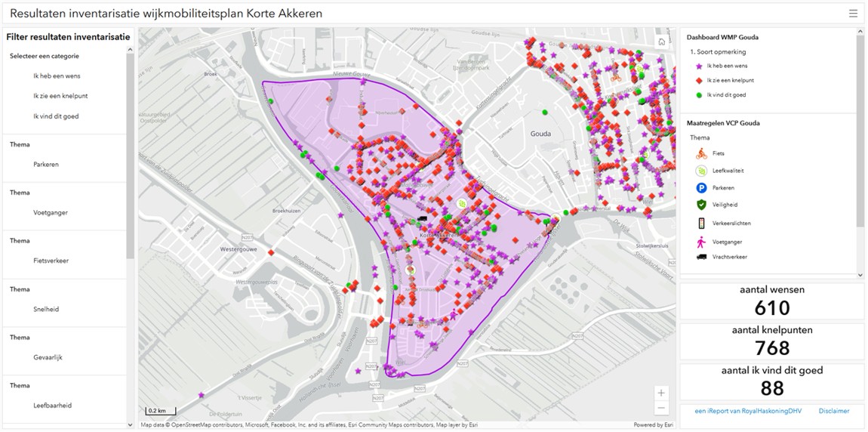This screenshot has height=432, width=868.
Task: Click the filter panel scrollbar thumb
Action: [130, 156]
